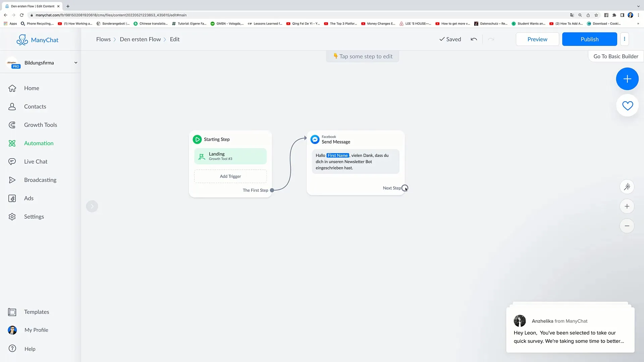Select the Automation menu item
This screenshot has width=644, height=362.
[39, 143]
